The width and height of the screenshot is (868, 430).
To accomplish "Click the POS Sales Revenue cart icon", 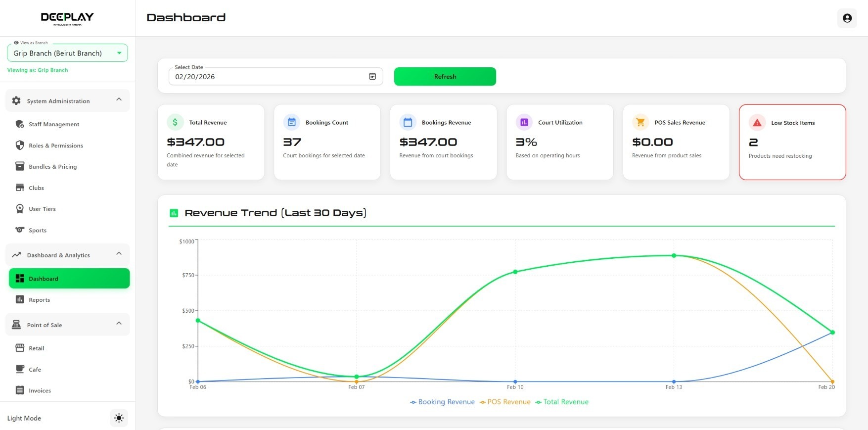I will coord(640,122).
